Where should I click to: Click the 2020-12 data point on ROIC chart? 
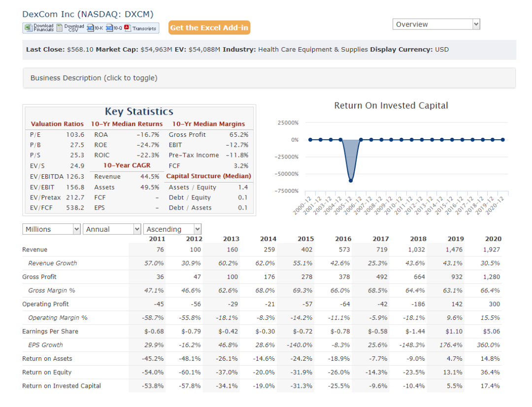pos(503,140)
